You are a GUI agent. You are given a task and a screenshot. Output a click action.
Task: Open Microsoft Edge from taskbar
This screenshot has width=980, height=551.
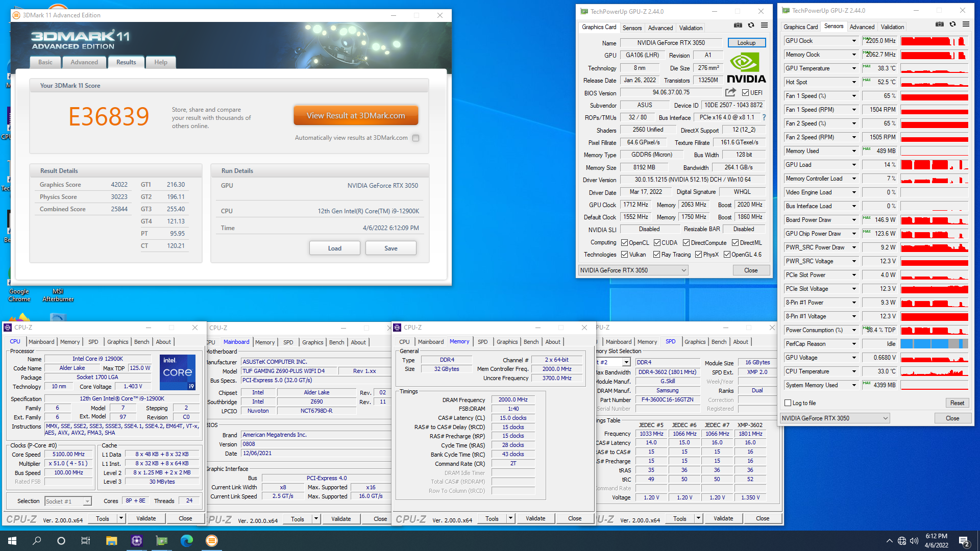[x=186, y=541]
